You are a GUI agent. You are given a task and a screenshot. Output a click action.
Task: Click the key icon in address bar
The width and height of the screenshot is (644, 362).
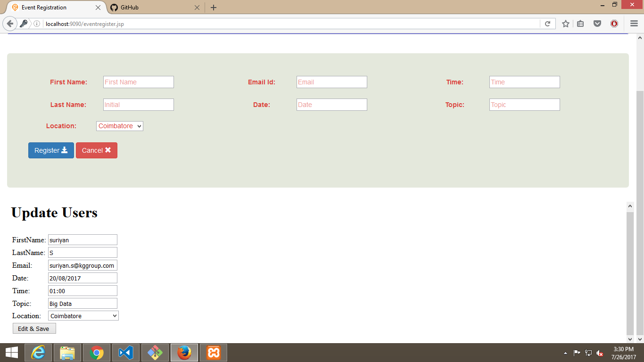pos(24,24)
